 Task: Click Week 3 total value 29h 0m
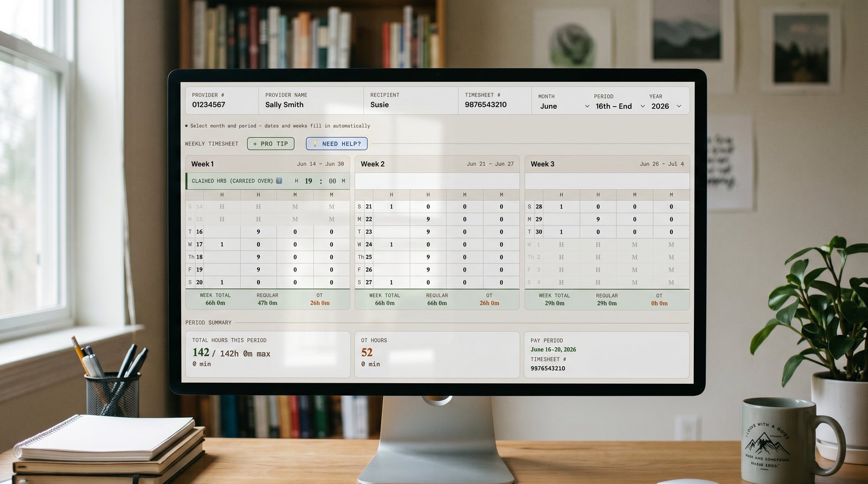click(554, 304)
